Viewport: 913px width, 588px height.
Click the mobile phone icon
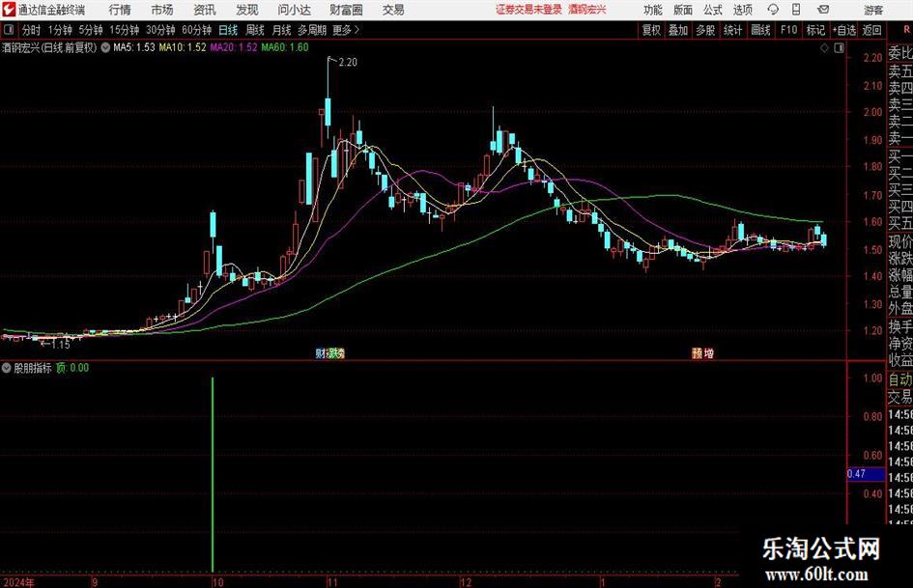[x=796, y=10]
